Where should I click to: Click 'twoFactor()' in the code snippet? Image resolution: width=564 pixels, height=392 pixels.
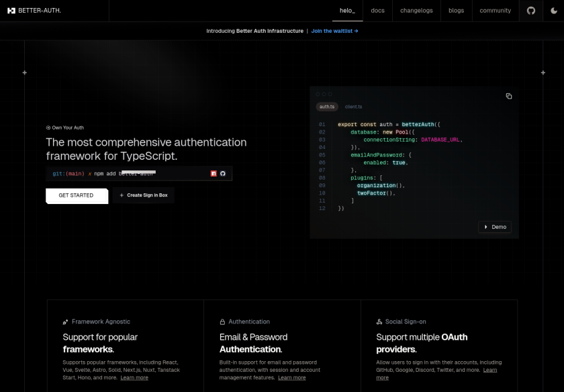click(x=376, y=193)
